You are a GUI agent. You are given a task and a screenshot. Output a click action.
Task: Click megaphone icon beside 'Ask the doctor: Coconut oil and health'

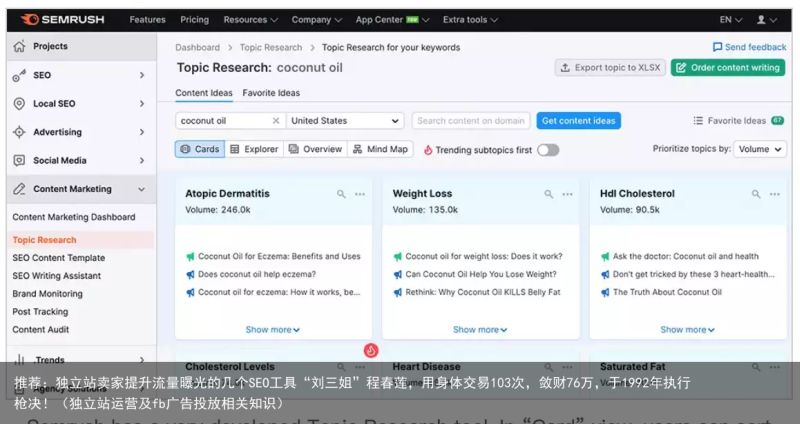605,257
